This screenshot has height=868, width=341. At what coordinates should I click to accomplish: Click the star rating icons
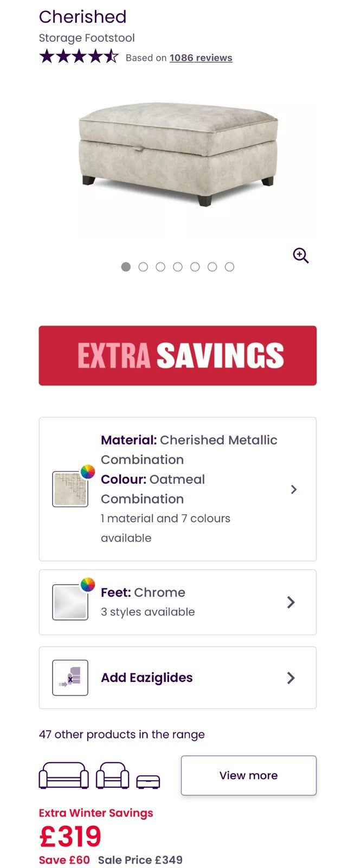[79, 56]
